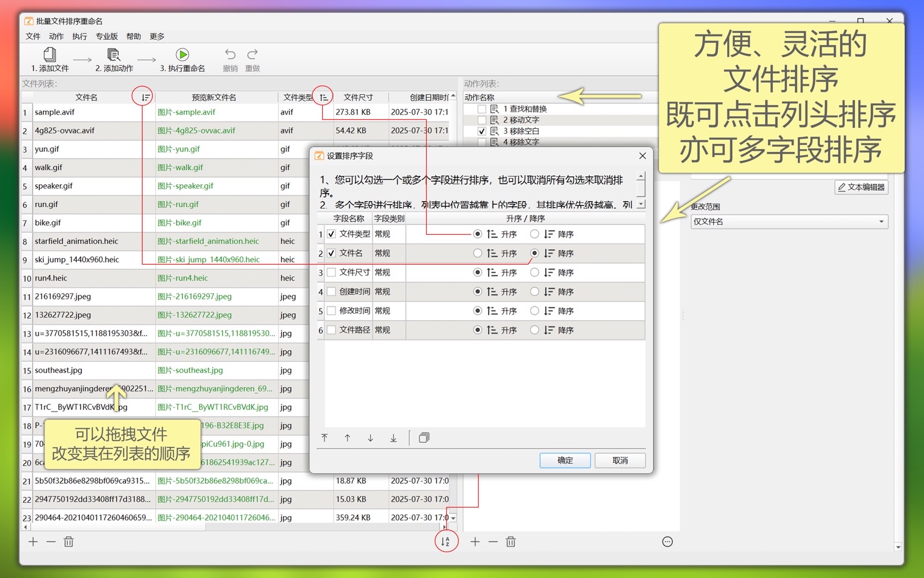This screenshot has height=578, width=924.
Task: Delete selected file with trash icon
Action: coord(69,542)
